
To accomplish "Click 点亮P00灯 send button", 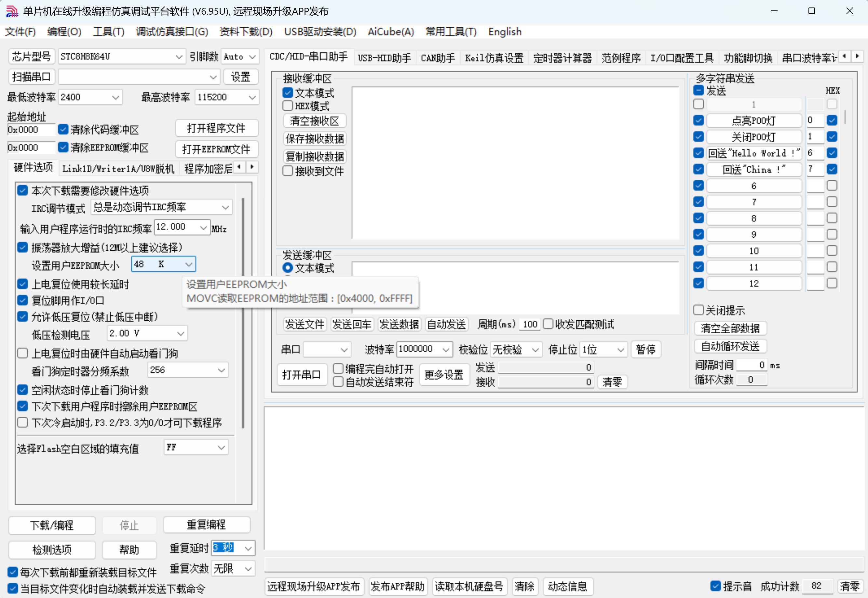I will pos(753,121).
